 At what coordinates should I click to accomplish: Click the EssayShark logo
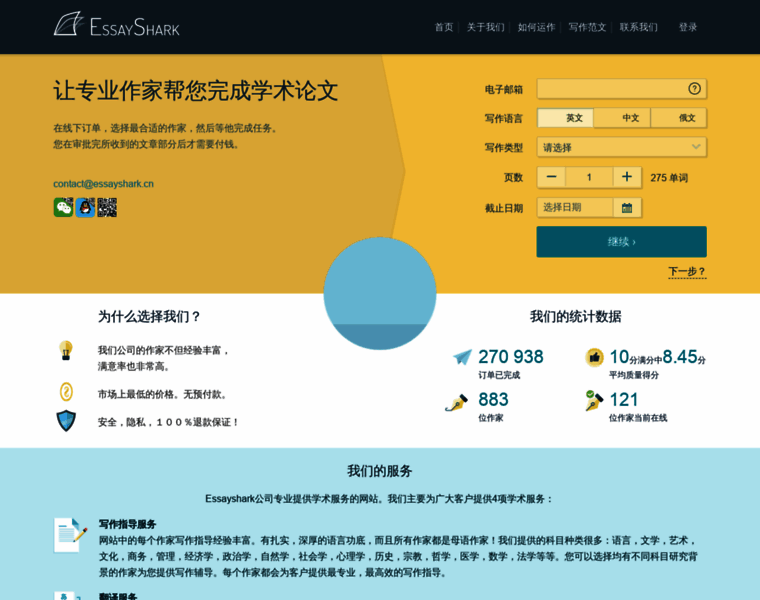pyautogui.click(x=116, y=24)
